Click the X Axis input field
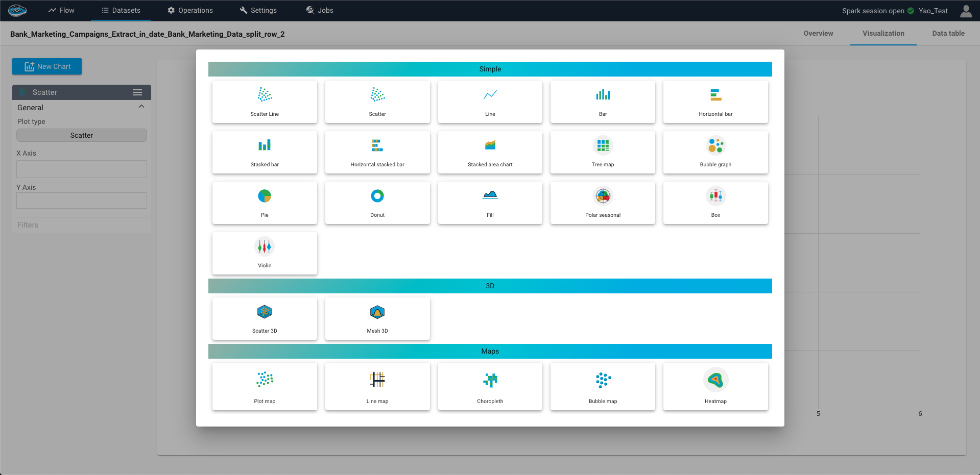 (81, 169)
